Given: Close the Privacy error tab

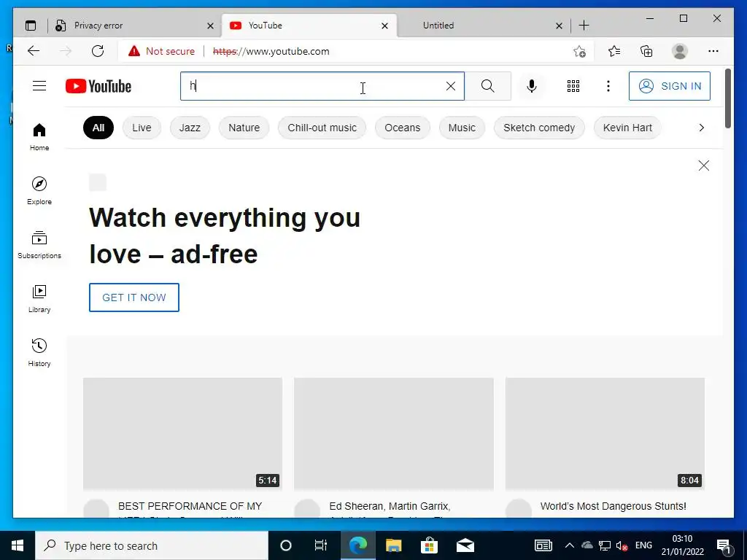Looking at the screenshot, I should pos(210,26).
